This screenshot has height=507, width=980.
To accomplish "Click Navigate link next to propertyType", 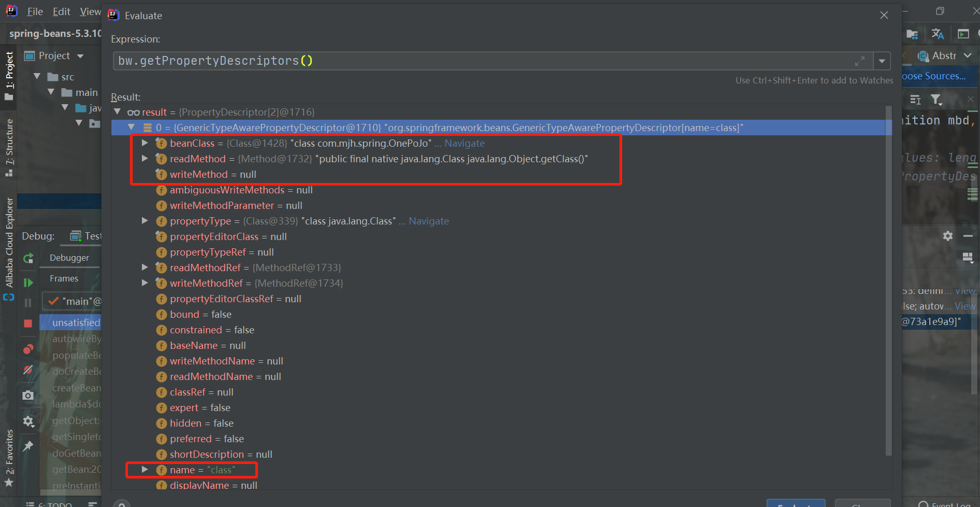I will (429, 221).
